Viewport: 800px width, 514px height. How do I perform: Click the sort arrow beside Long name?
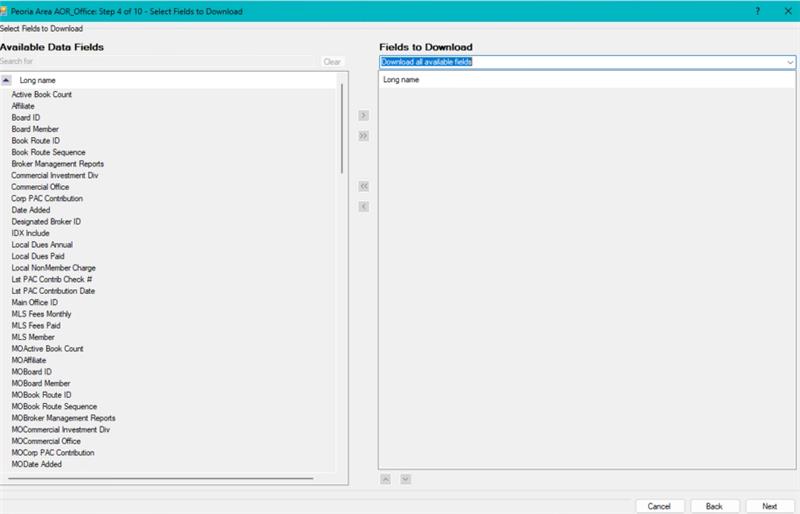pos(7,79)
